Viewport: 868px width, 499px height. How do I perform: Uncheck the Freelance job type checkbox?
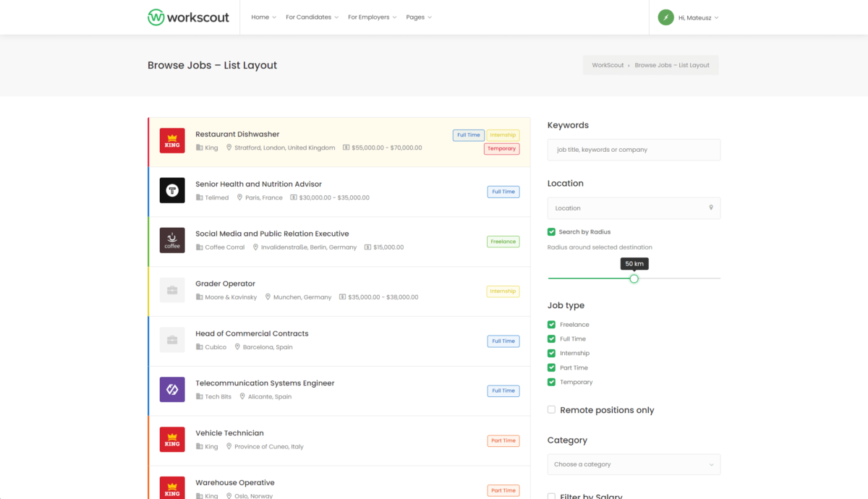point(552,325)
